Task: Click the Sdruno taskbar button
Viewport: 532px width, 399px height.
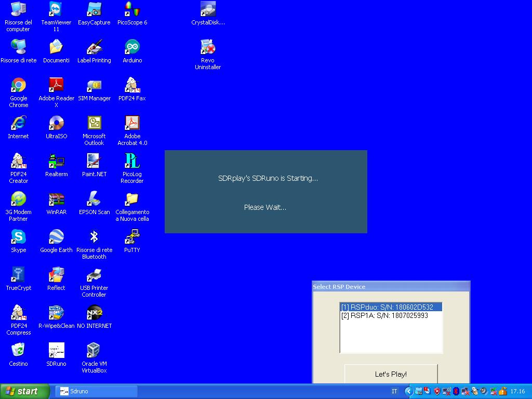Action: [x=96, y=391]
